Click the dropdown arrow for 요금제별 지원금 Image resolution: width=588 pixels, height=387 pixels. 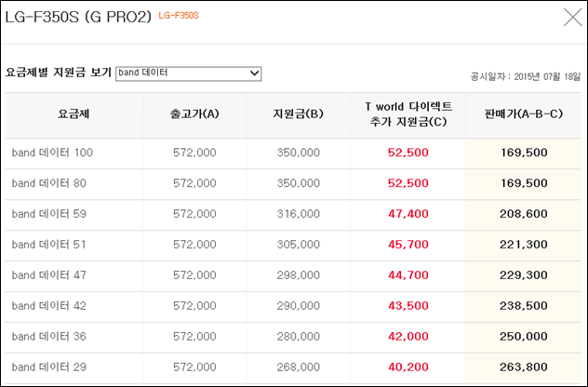click(x=255, y=73)
